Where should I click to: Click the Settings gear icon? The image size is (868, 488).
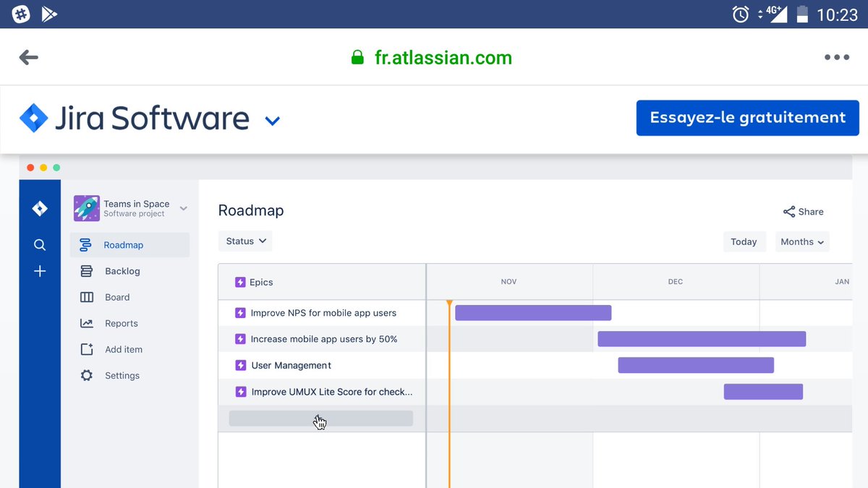(x=86, y=375)
